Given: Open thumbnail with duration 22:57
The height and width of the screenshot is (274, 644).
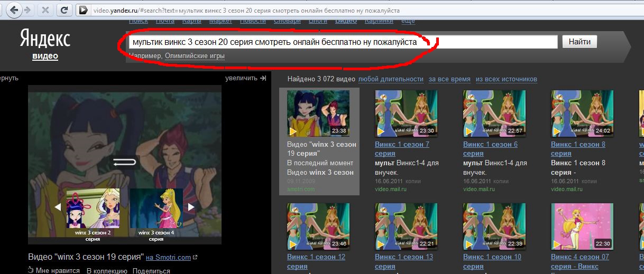Looking at the screenshot, I should pos(494,114).
